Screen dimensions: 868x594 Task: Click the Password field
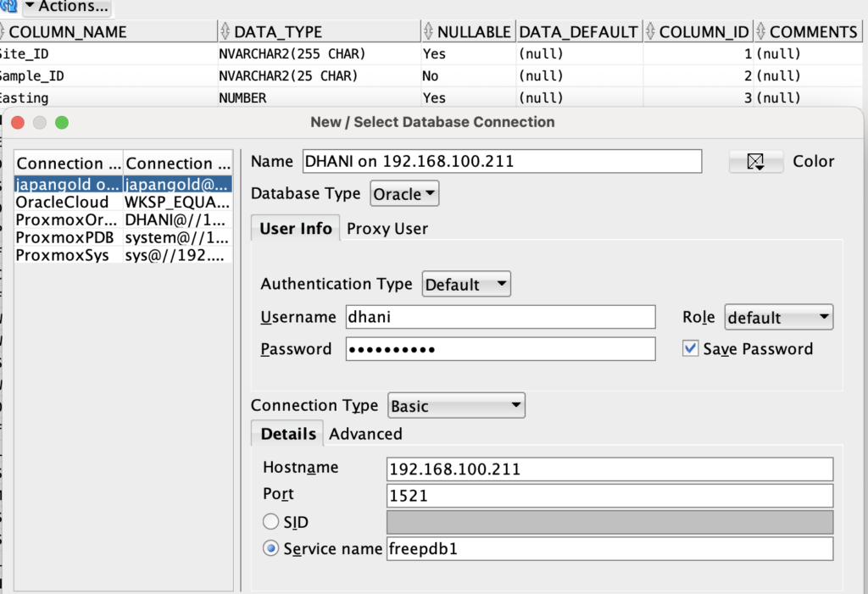tap(500, 349)
